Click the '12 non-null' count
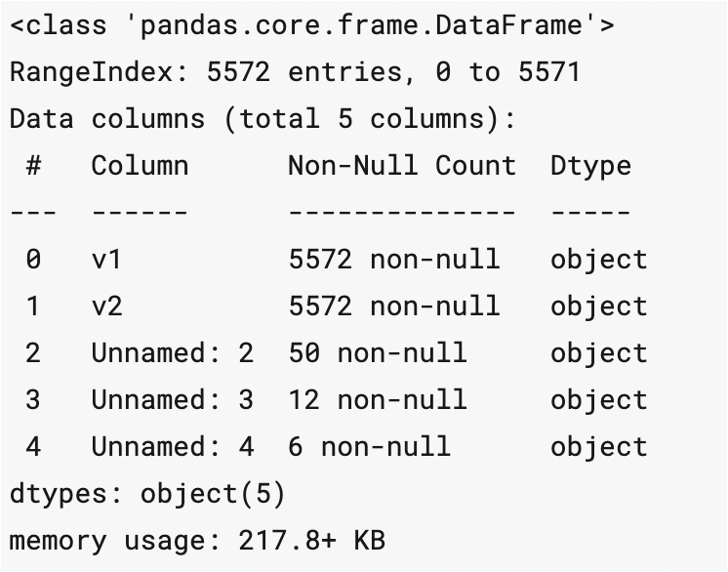 (378, 399)
